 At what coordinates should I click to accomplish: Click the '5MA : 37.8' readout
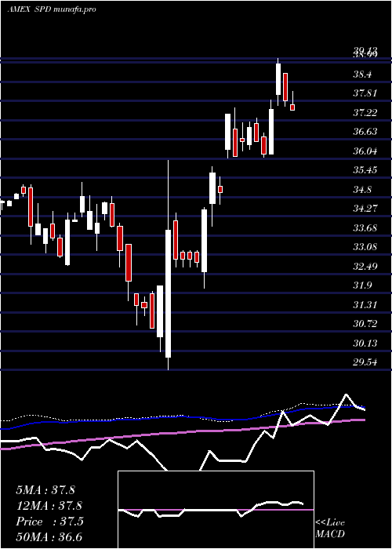[45, 490]
